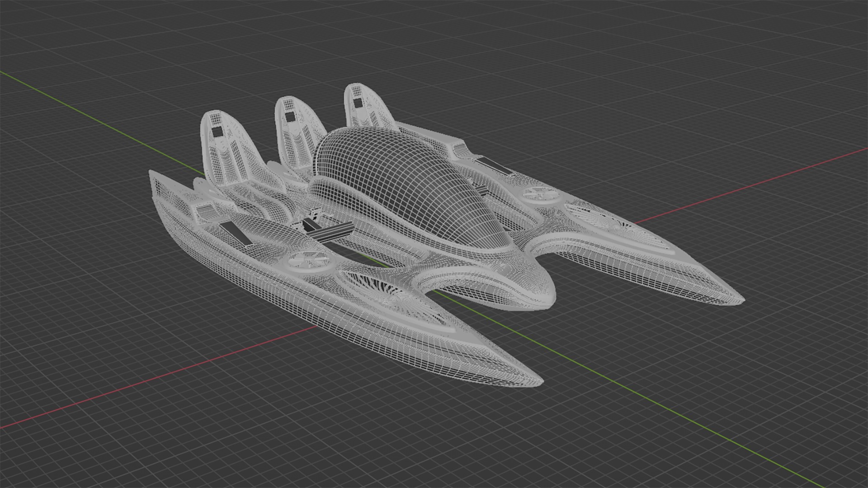The height and width of the screenshot is (488, 868).
Task: Select the circular fan on near hull
Action: point(311,260)
